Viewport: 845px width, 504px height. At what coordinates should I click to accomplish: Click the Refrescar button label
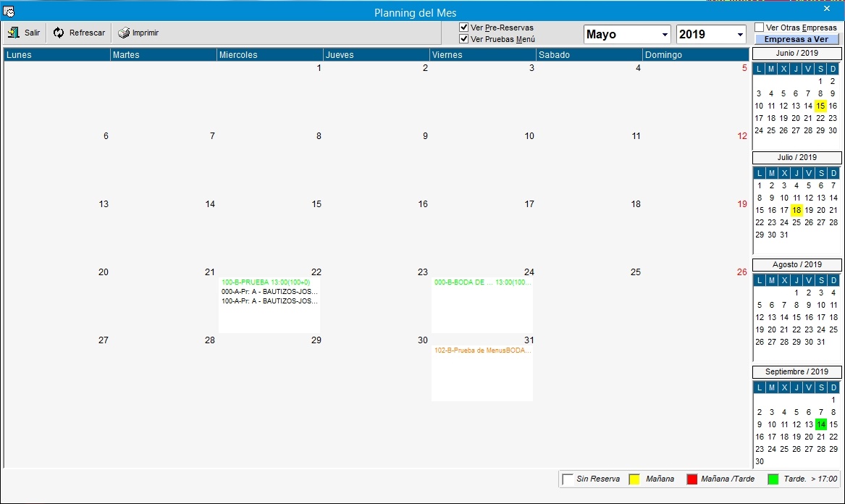(x=88, y=33)
